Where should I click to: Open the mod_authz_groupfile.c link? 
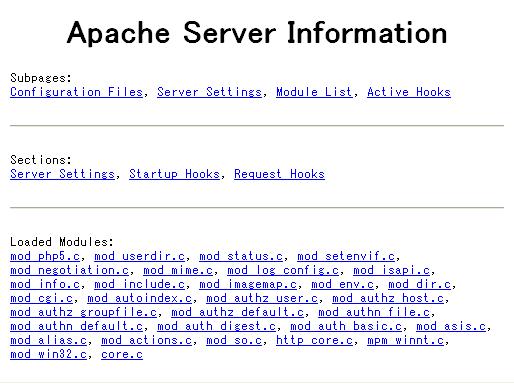(83, 312)
